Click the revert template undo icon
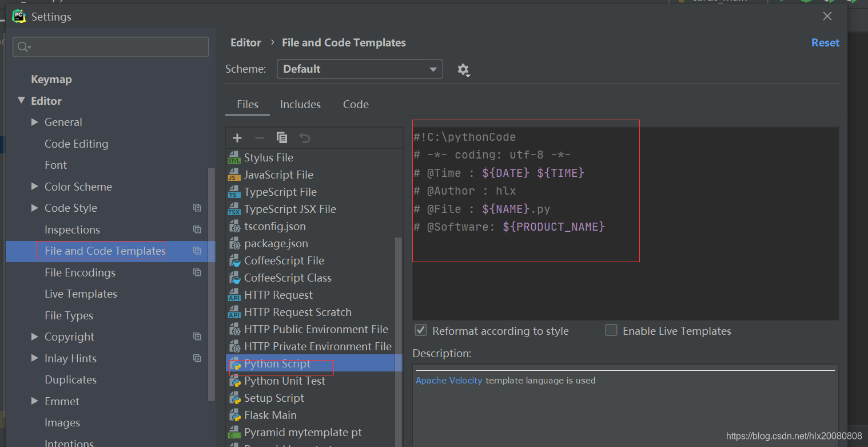The width and height of the screenshot is (868, 447). coord(305,138)
